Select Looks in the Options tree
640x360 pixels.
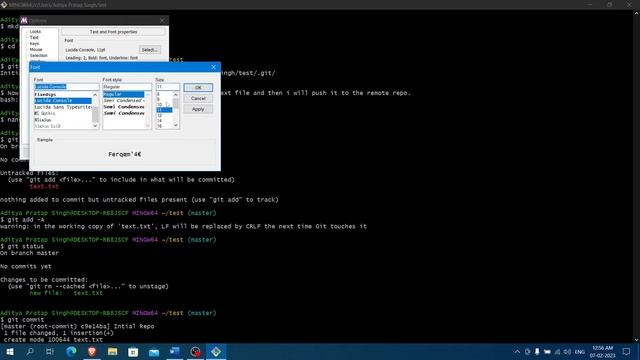coord(36,31)
